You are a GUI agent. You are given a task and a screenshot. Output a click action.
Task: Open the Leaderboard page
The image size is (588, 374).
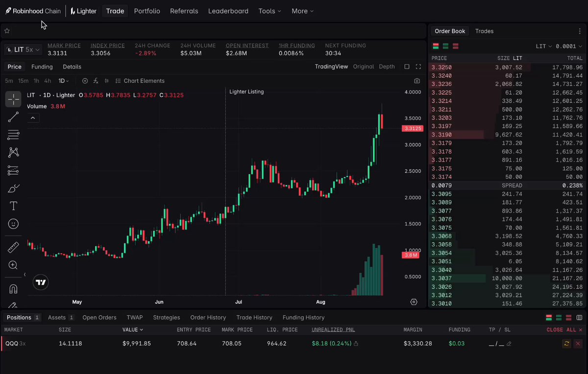point(228,11)
